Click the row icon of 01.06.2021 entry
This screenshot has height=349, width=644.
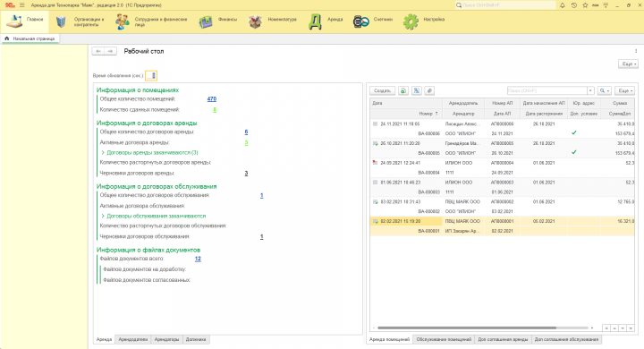point(375,182)
